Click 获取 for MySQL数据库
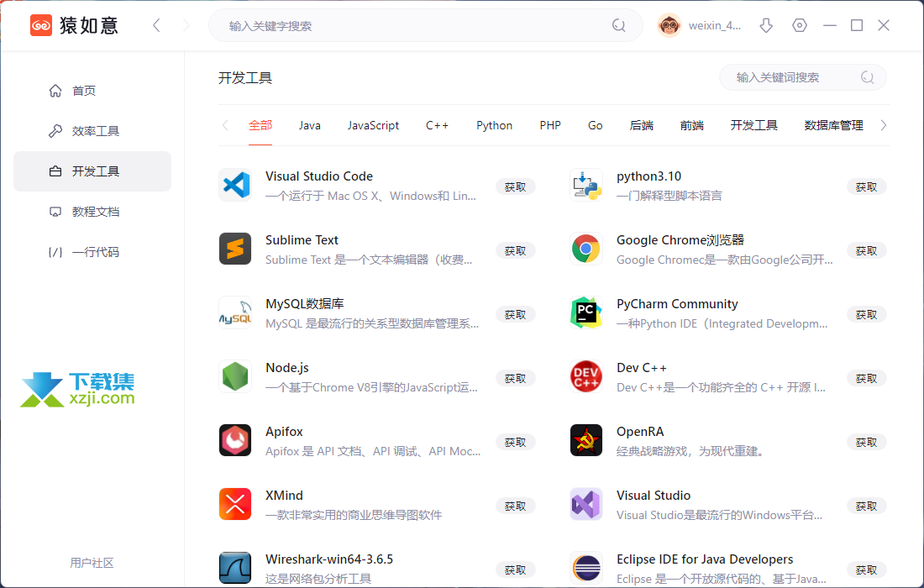 click(515, 315)
